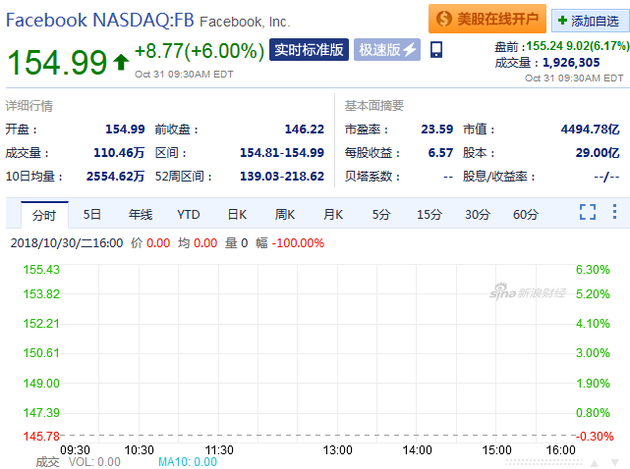This screenshot has height=469, width=630.
Task: Select the 年线 chart tab
Action: pyautogui.click(x=140, y=215)
